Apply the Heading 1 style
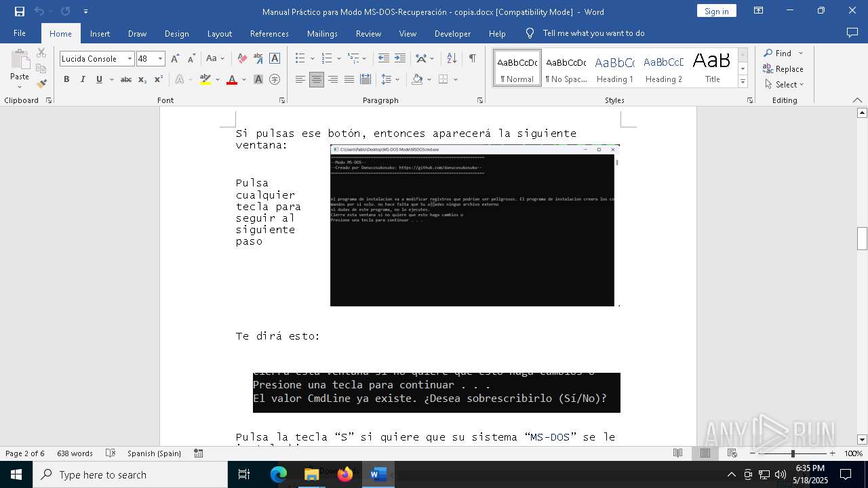 (614, 68)
